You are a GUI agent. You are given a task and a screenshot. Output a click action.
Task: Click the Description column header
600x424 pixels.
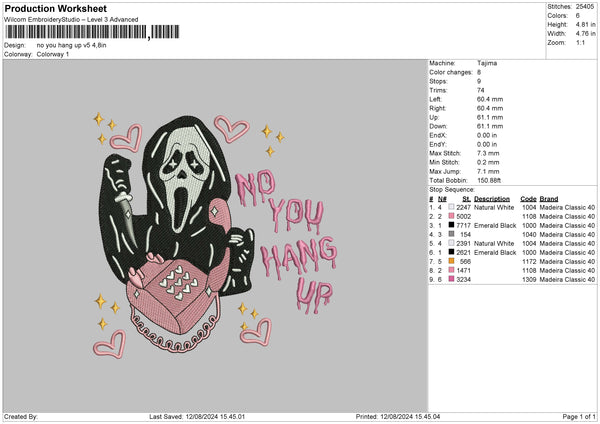tap(492, 198)
